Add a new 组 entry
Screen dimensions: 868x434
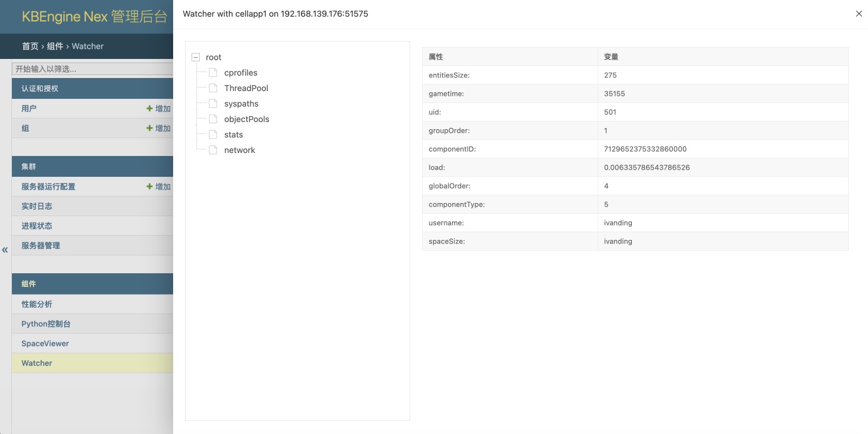click(x=158, y=128)
